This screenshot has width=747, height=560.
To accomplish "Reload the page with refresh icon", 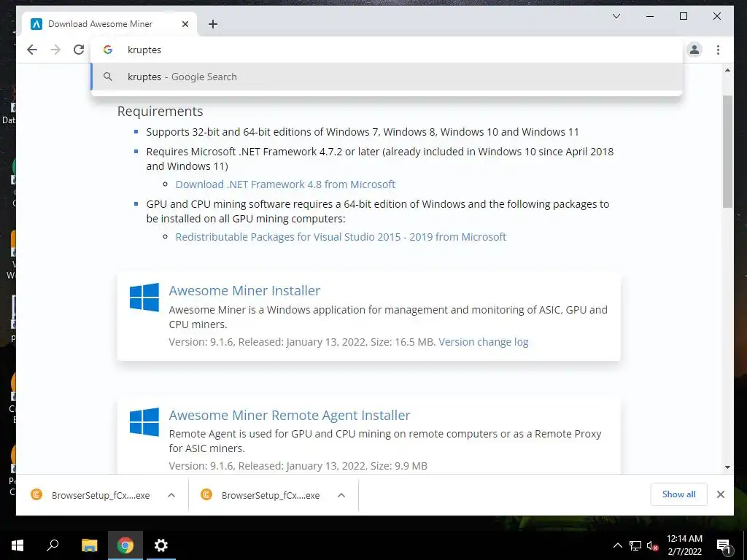I will [79, 50].
